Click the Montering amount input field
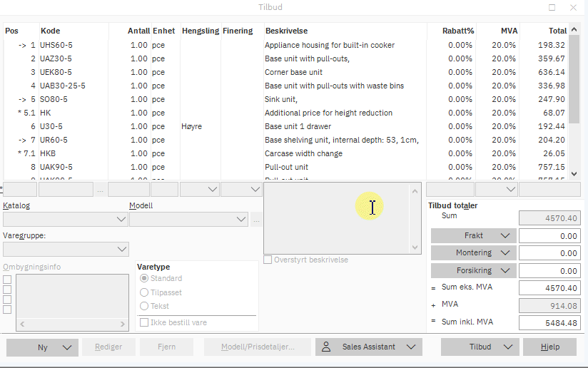The height and width of the screenshot is (368, 588). (x=548, y=253)
